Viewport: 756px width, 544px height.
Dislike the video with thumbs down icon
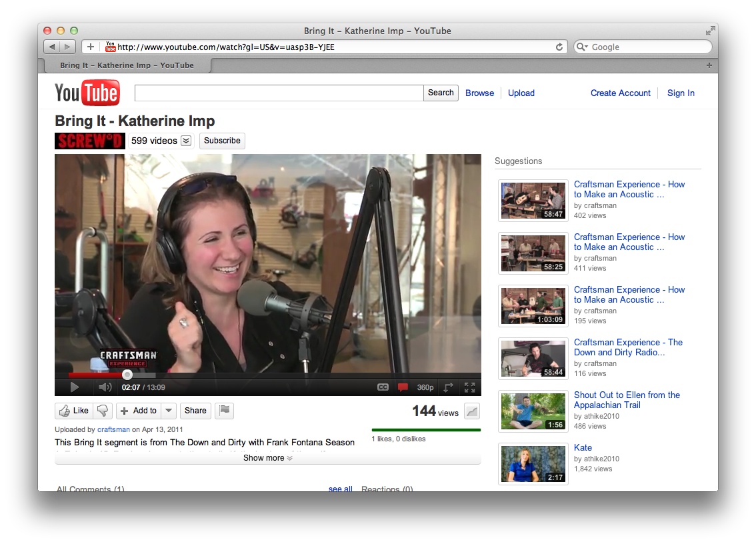coord(103,411)
